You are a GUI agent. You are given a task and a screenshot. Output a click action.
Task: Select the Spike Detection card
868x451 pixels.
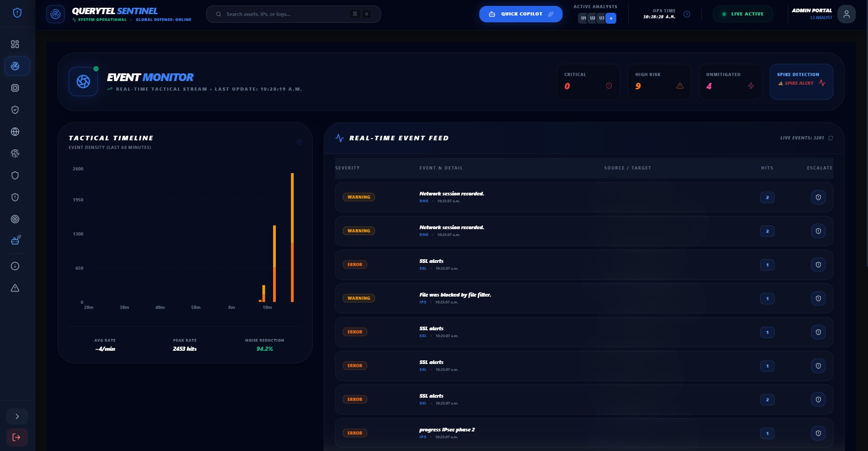(x=801, y=82)
